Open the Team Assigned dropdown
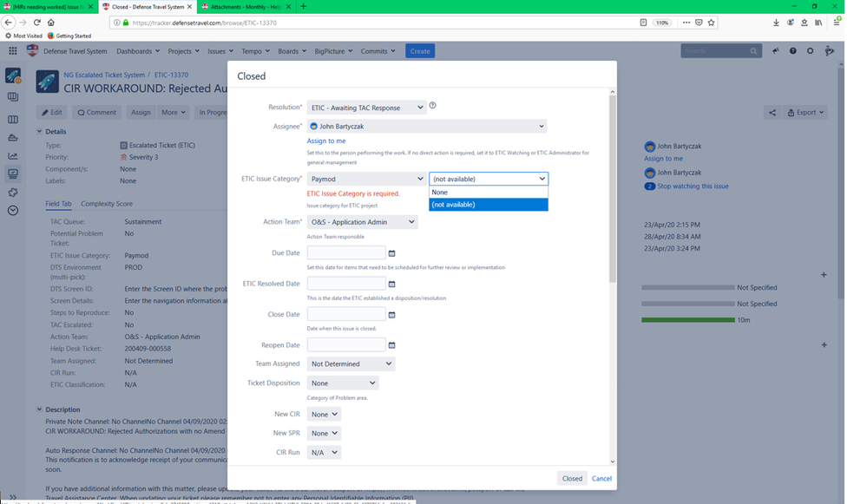Viewport: 867px width, 504px height. pyautogui.click(x=351, y=363)
